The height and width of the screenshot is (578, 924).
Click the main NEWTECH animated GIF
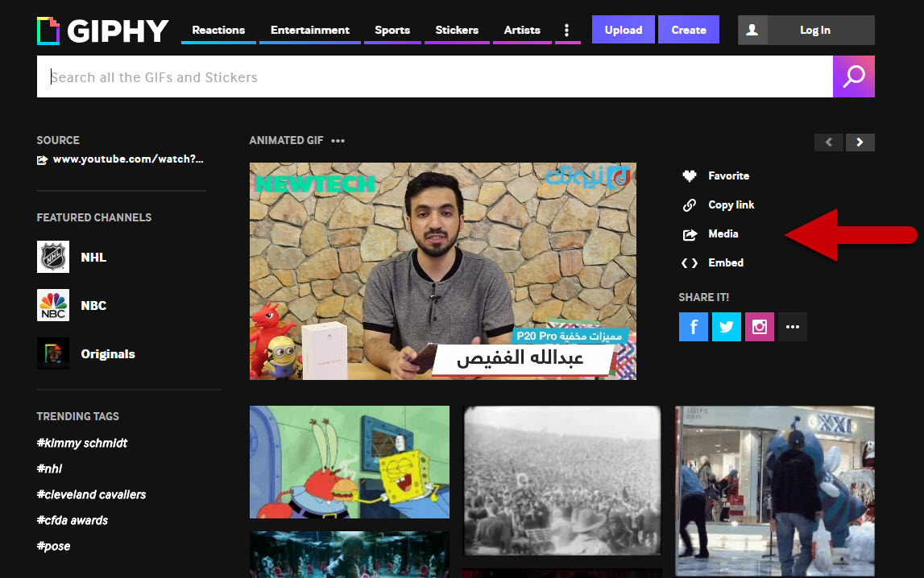pyautogui.click(x=442, y=271)
